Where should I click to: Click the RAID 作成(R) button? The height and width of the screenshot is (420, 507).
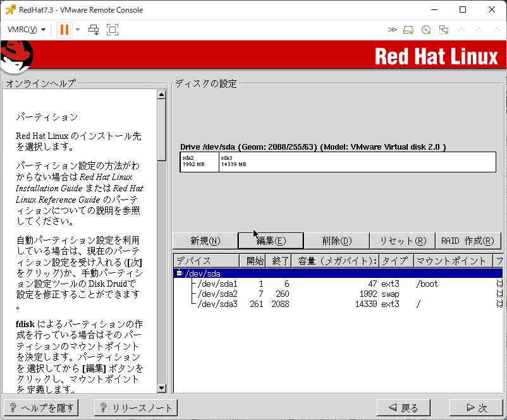(x=468, y=241)
